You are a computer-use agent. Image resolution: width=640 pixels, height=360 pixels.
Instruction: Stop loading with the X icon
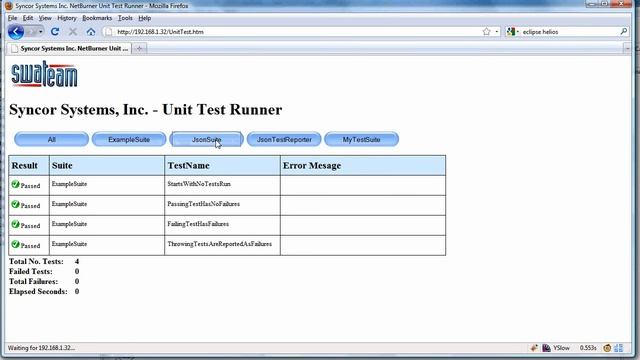click(x=73, y=31)
